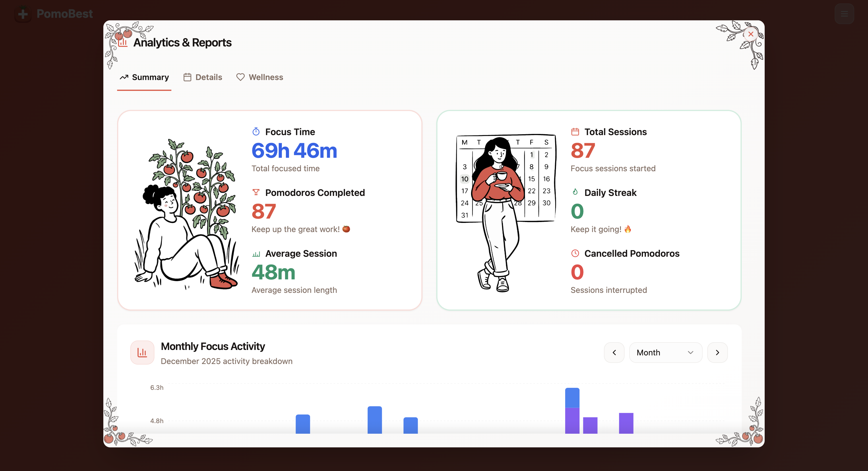This screenshot has height=471, width=868.
Task: Click the 4.8h axis label
Action: 157,421
